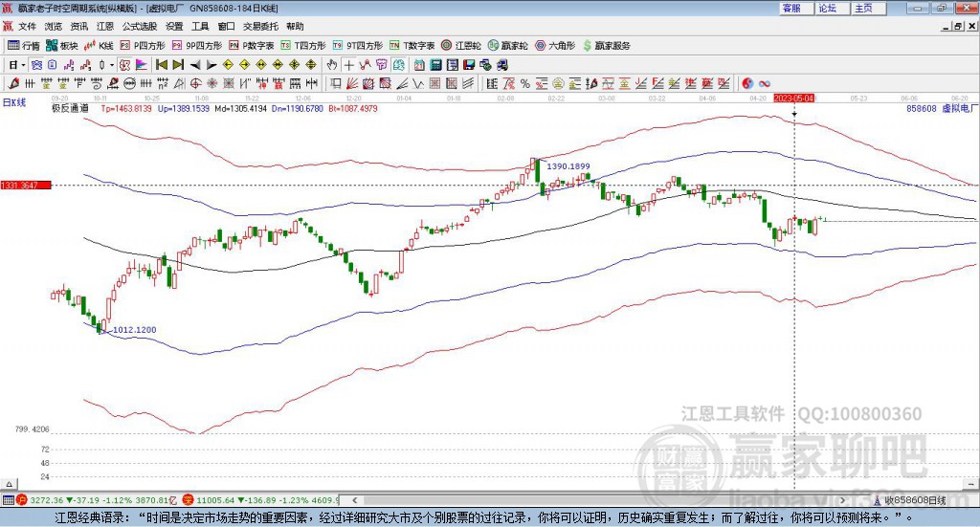Step chart left with black arrow

click(x=195, y=65)
